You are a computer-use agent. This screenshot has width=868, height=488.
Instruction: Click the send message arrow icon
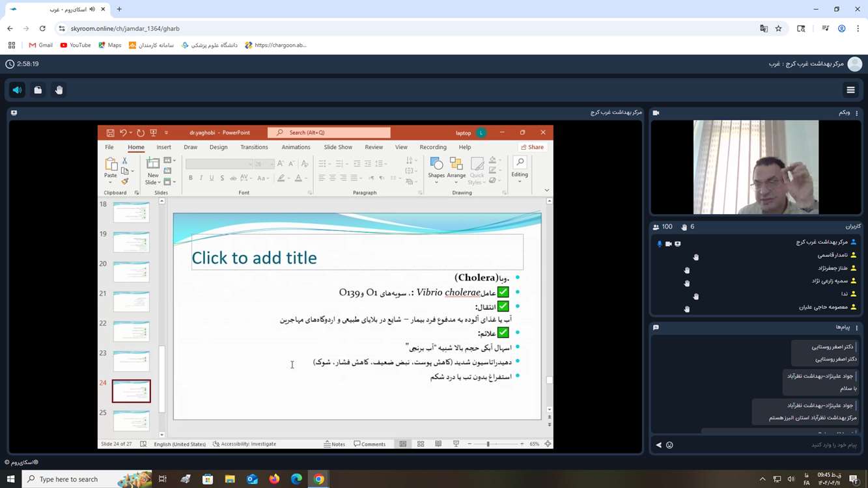click(658, 445)
